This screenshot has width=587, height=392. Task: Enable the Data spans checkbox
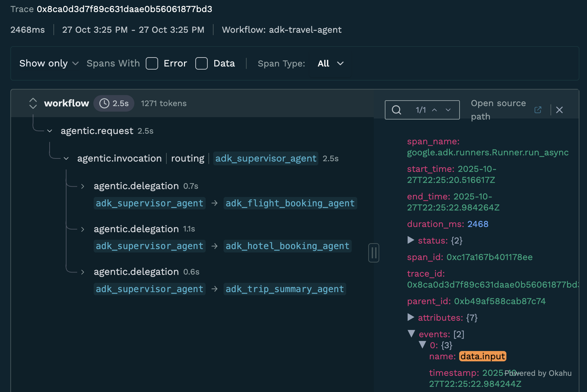(x=202, y=63)
